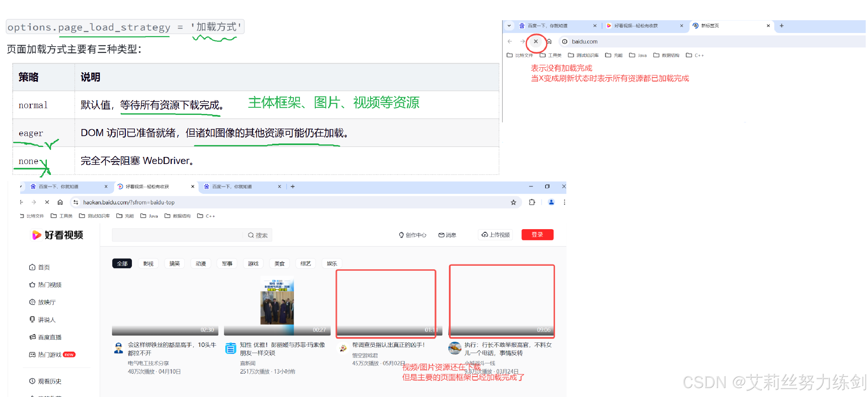The width and height of the screenshot is (868, 397).
Task: Open Chrome three-dot menu
Action: (564, 202)
